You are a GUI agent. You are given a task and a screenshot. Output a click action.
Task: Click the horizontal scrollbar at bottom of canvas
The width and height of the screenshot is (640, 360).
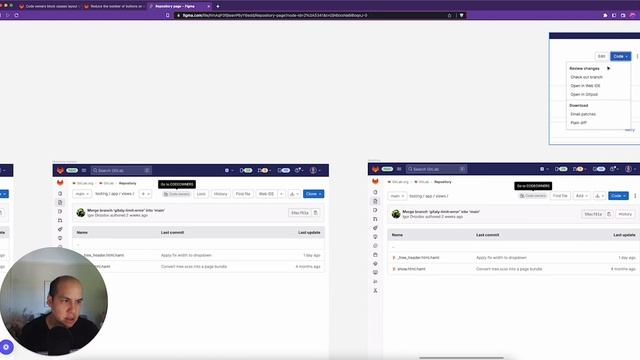coord(461,358)
